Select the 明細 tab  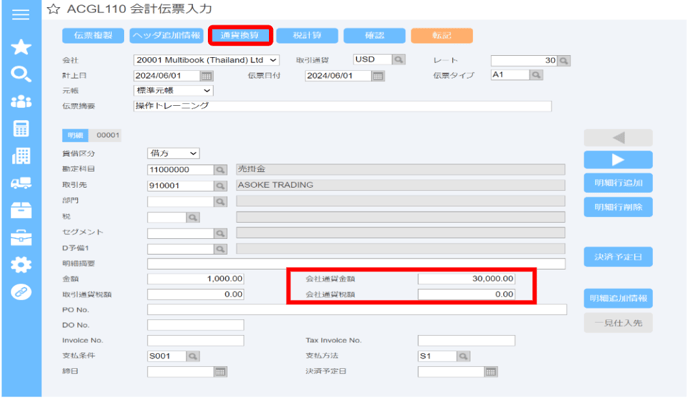click(75, 135)
